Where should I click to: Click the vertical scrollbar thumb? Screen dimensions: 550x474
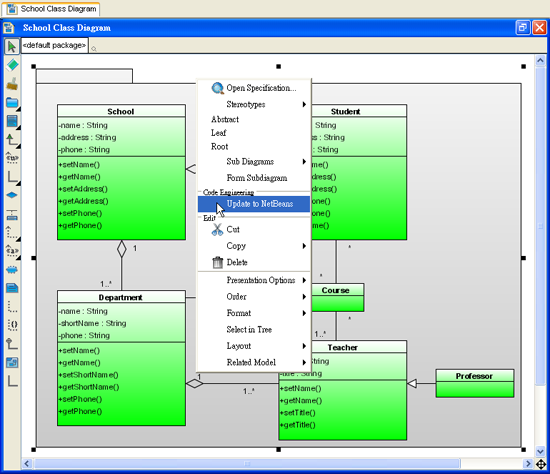[540, 226]
